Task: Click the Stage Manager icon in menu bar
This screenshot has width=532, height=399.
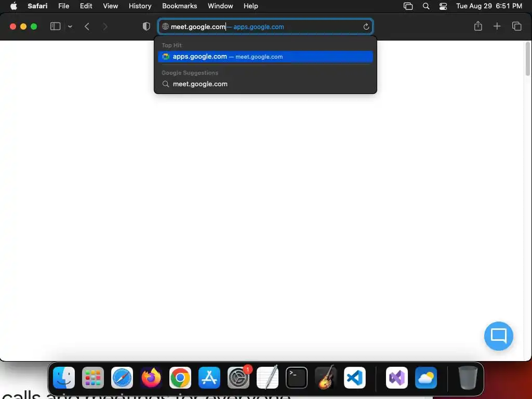Action: click(408, 6)
